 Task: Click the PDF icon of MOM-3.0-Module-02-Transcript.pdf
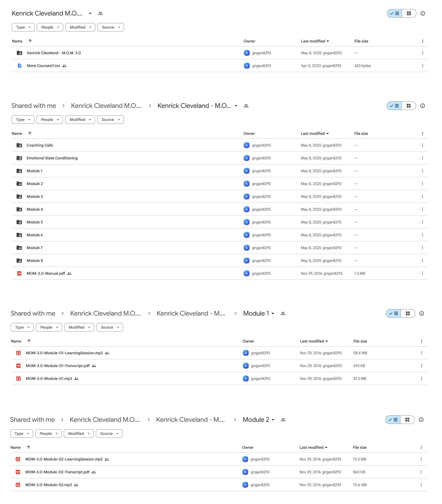[18, 472]
